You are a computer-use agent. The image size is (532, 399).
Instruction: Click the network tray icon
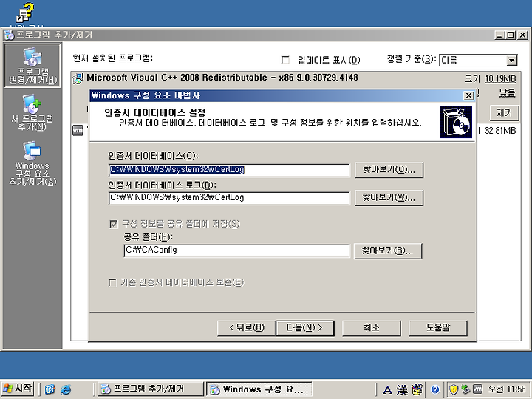pos(465,389)
